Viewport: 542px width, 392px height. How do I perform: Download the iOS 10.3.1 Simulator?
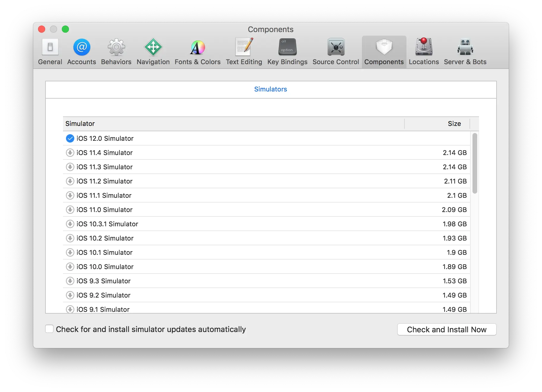pos(70,224)
